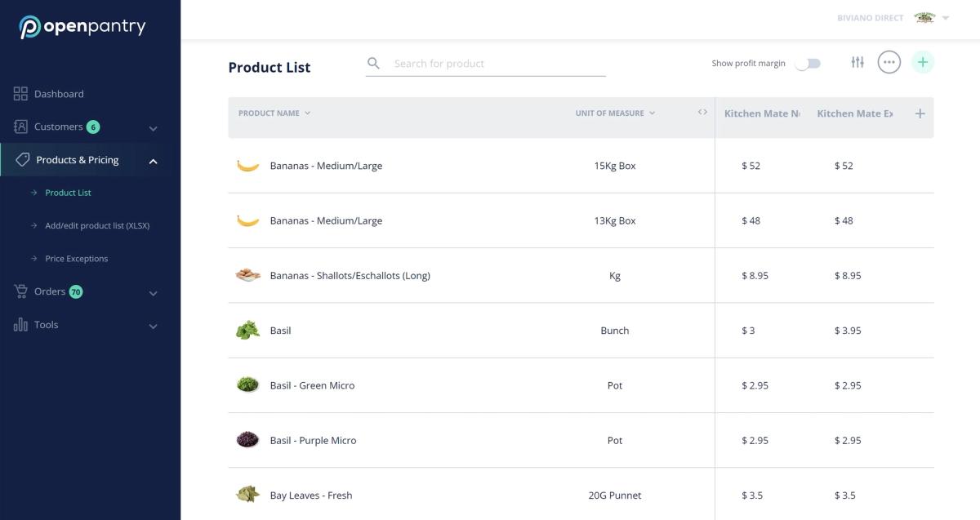Open the Product List submenu link
Screen dimensions: 980x520
(68, 193)
